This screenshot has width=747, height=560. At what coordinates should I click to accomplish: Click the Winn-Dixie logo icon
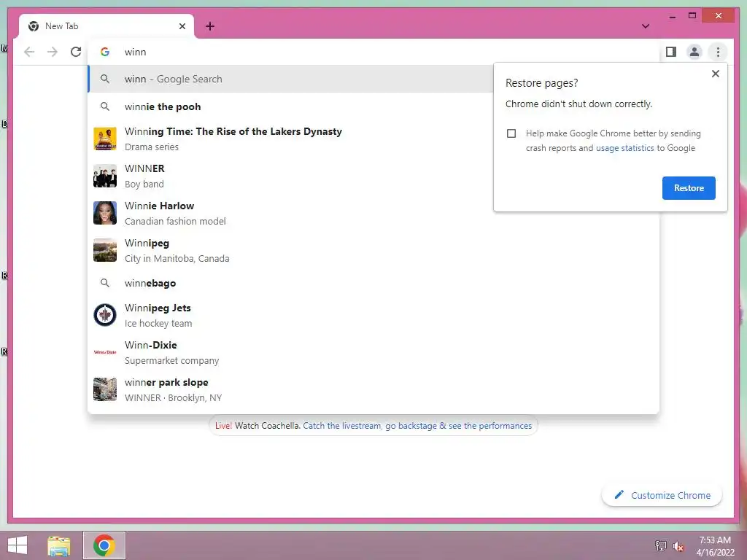coord(105,352)
